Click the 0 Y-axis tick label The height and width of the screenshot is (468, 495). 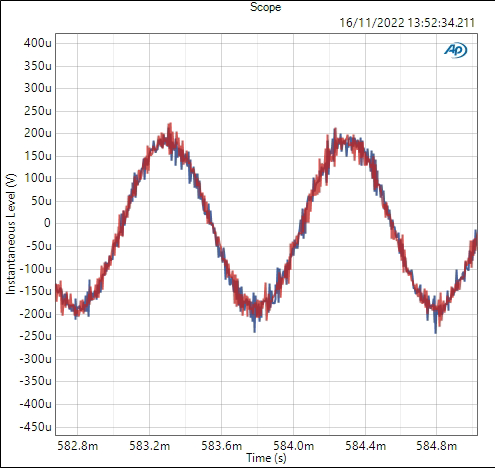point(47,223)
